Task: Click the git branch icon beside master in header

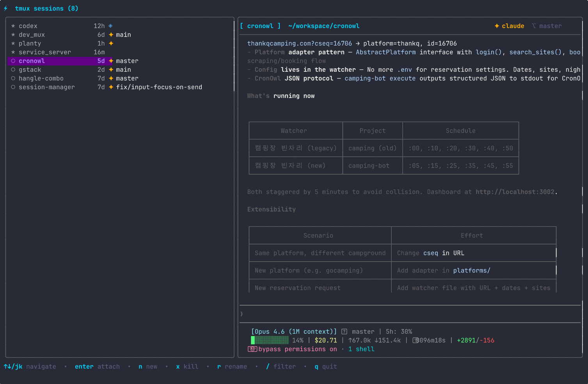Action: click(534, 26)
